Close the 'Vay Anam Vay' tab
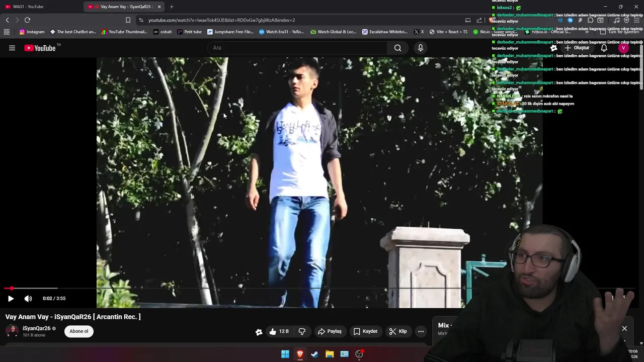The width and height of the screenshot is (644, 362). tap(159, 7)
